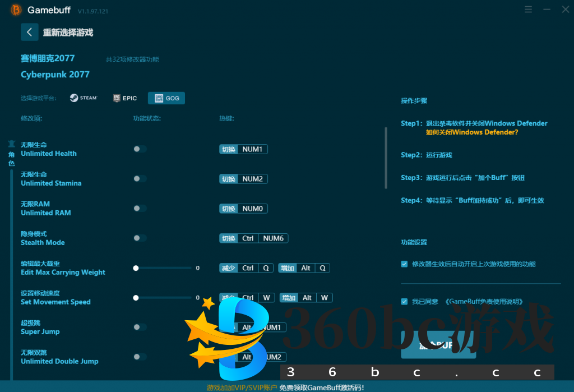The width and height of the screenshot is (574, 392).
Task: Click the cheat list scrollbar
Action: coord(386,158)
